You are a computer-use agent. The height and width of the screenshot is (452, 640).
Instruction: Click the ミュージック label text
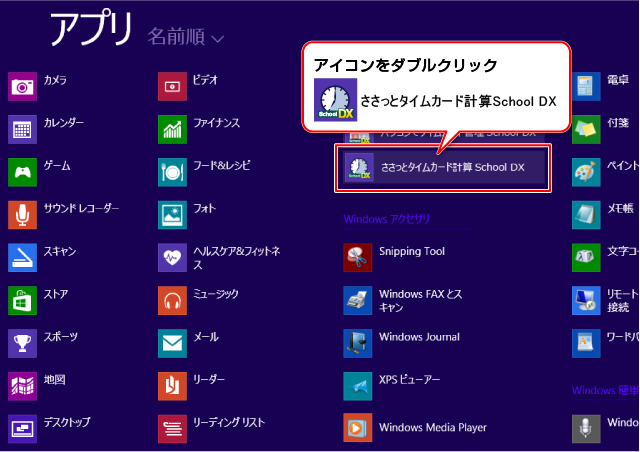(x=216, y=294)
